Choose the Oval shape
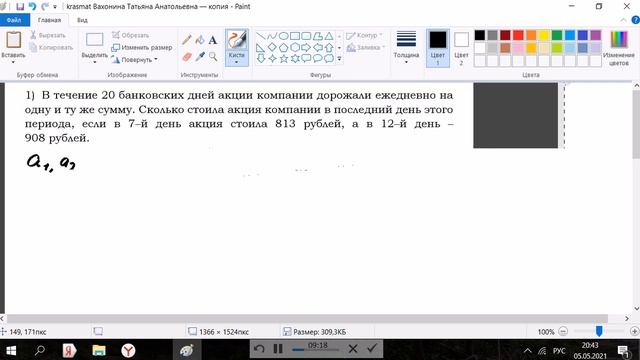 coord(283,36)
